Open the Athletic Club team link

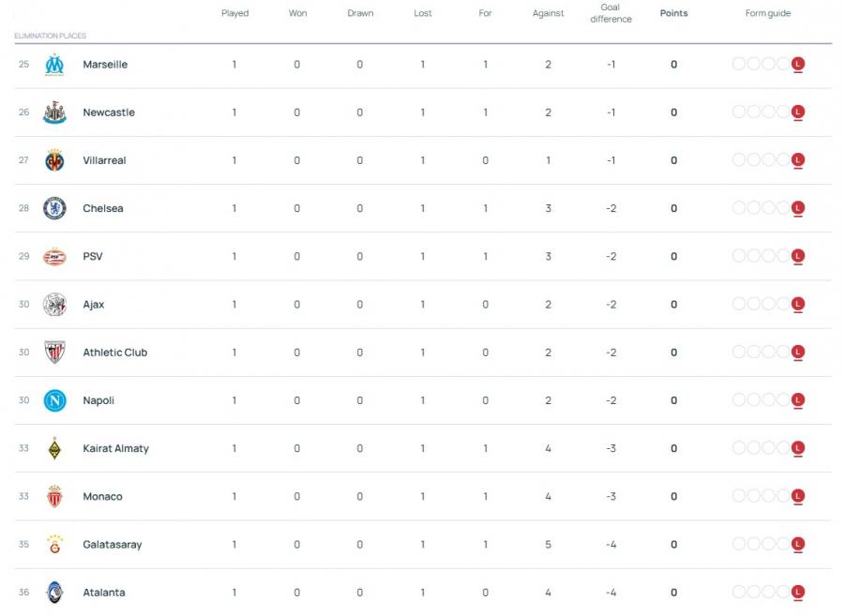click(x=114, y=353)
